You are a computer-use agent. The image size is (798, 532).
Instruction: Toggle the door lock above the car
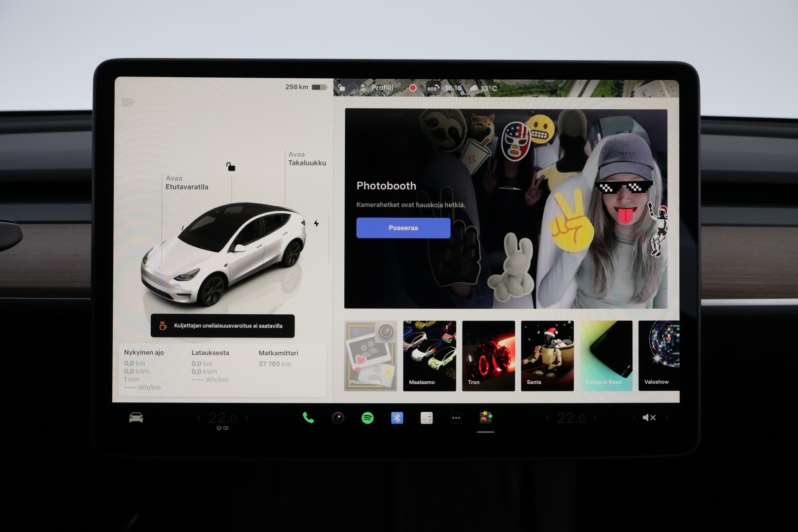231,167
